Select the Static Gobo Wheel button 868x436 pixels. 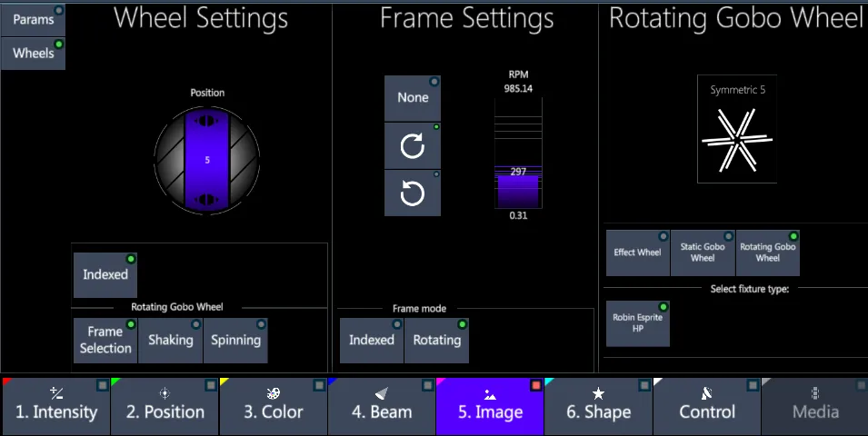703,253
